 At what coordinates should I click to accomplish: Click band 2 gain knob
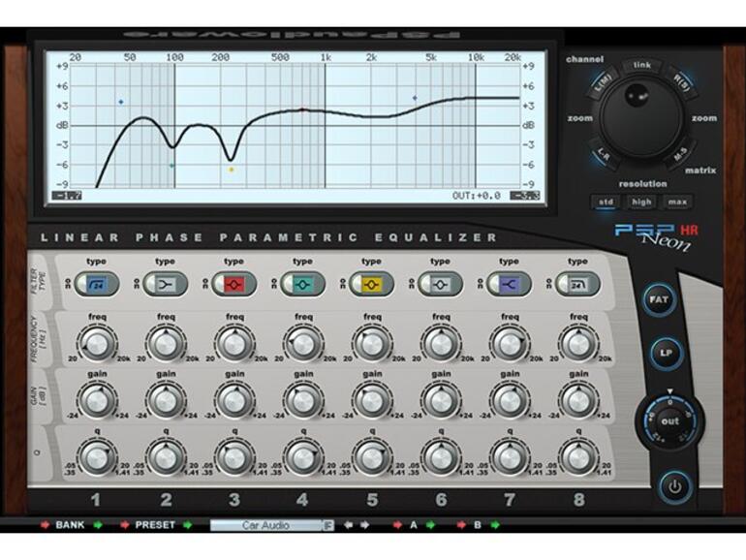pos(166,401)
